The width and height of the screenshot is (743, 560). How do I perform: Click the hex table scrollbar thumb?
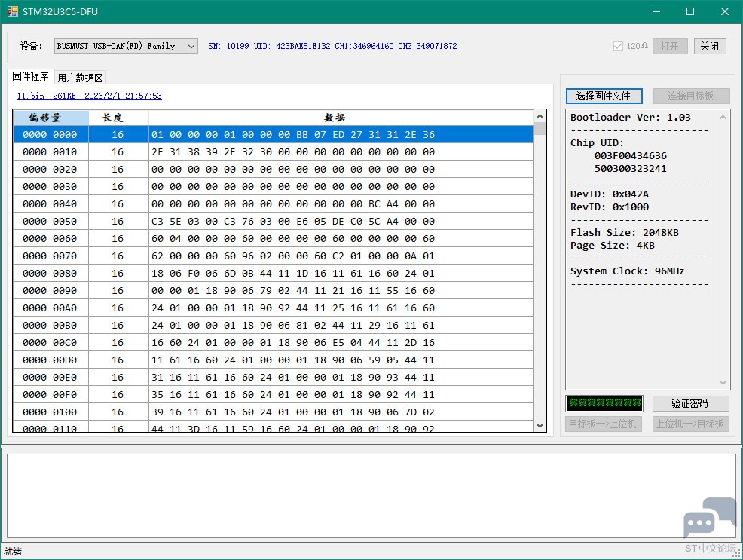[x=540, y=129]
